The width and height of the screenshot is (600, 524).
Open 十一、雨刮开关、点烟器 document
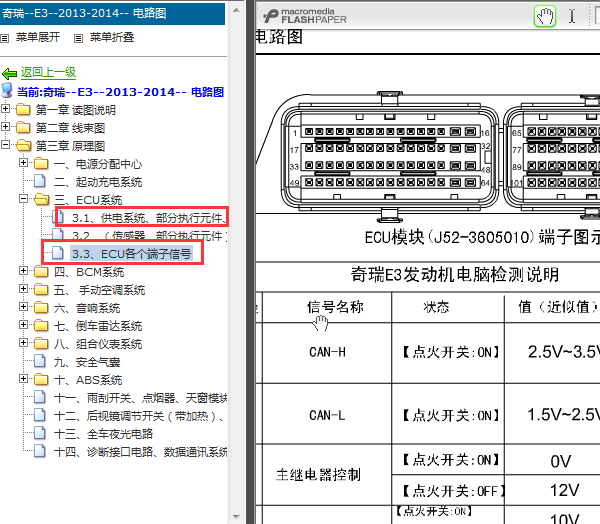[x=140, y=398]
